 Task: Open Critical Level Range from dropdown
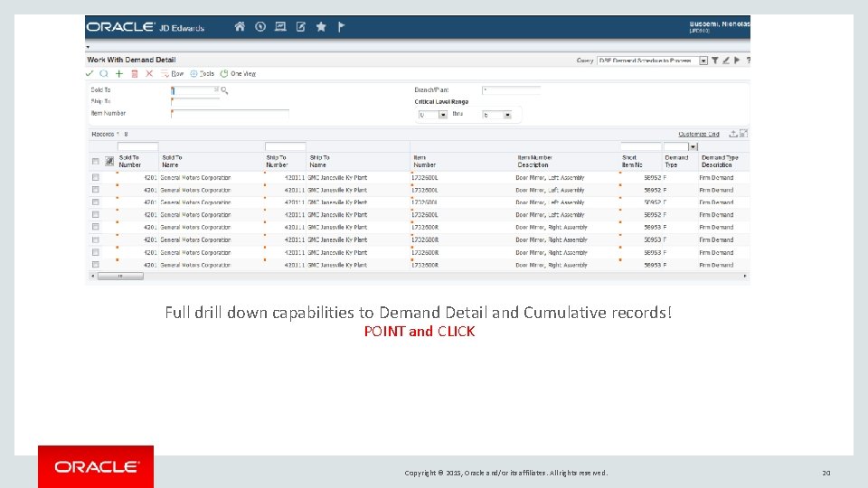tap(443, 115)
